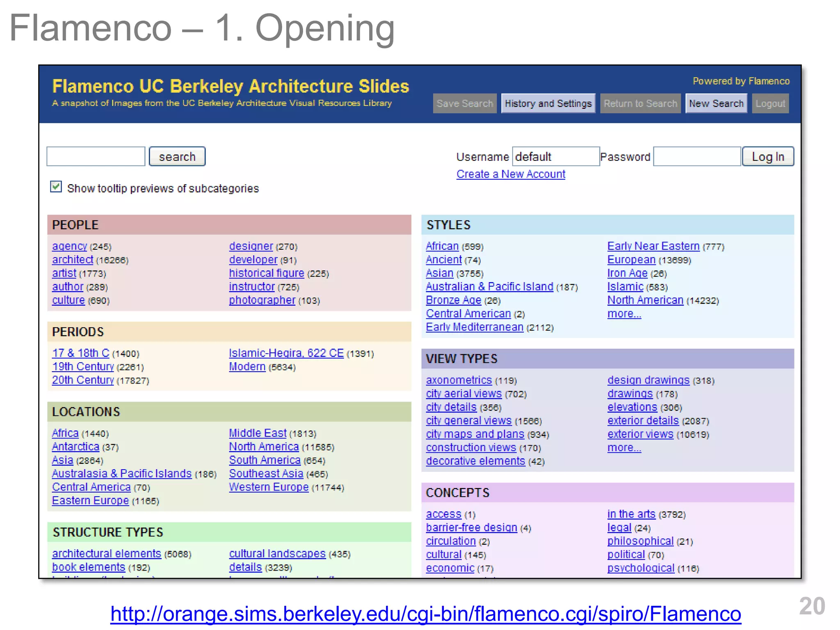Open European style link
Image resolution: width=840 pixels, height=630 pixels.
[x=632, y=260]
